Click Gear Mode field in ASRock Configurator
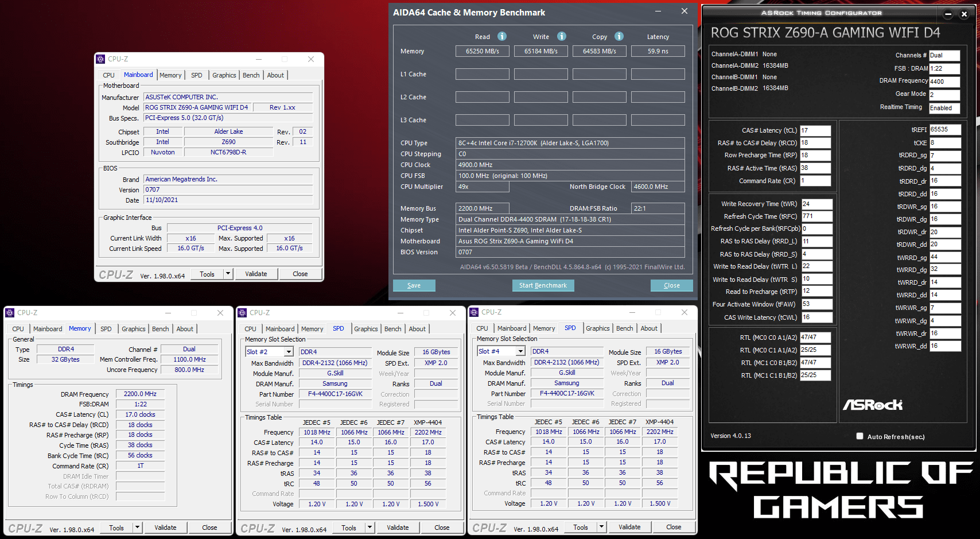The width and height of the screenshot is (980, 539). click(x=944, y=95)
